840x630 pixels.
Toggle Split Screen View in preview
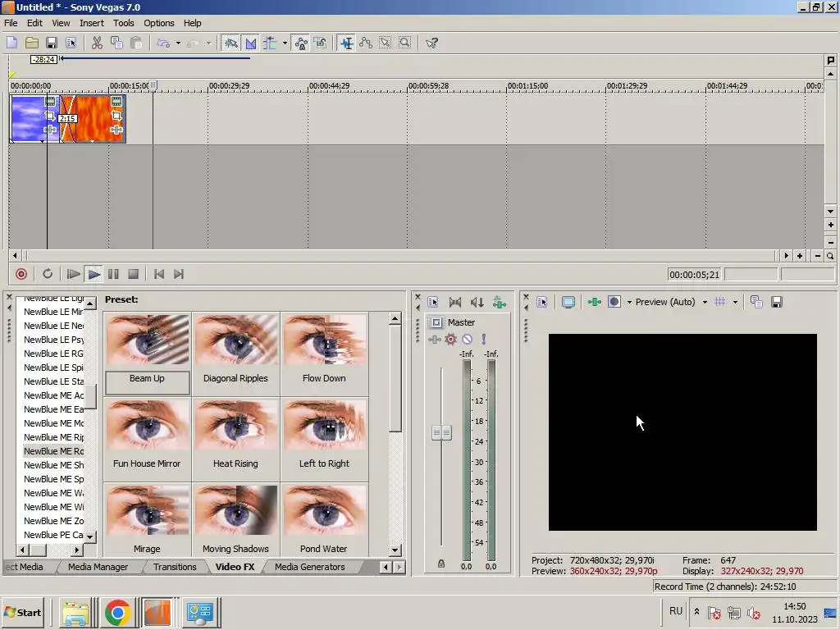pyautogui.click(x=614, y=302)
